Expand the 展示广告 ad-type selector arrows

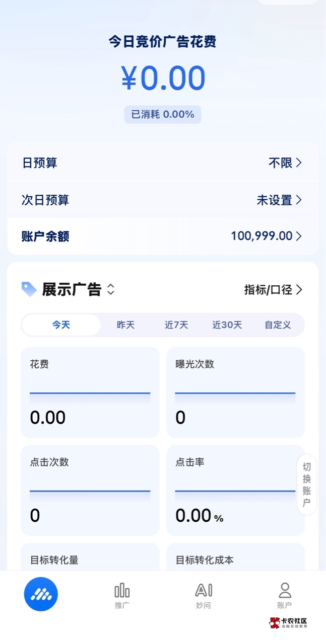[x=111, y=289]
